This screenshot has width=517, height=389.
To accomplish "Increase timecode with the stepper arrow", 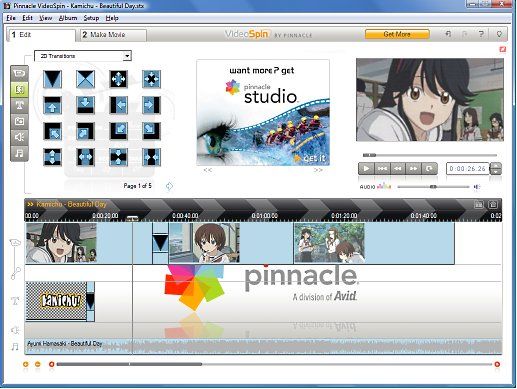I will pos(496,166).
